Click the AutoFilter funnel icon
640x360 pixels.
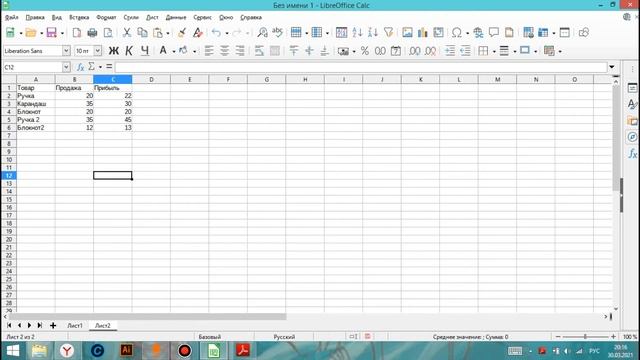tap(389, 33)
